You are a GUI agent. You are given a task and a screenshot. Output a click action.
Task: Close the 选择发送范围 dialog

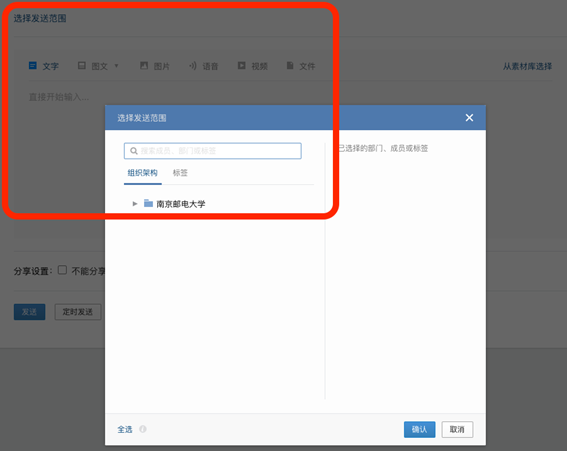tap(469, 118)
